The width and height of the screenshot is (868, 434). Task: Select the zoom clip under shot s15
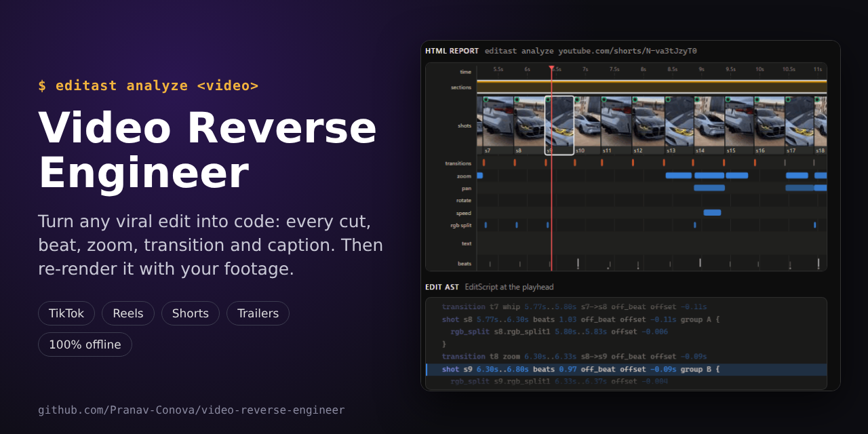[x=737, y=176]
